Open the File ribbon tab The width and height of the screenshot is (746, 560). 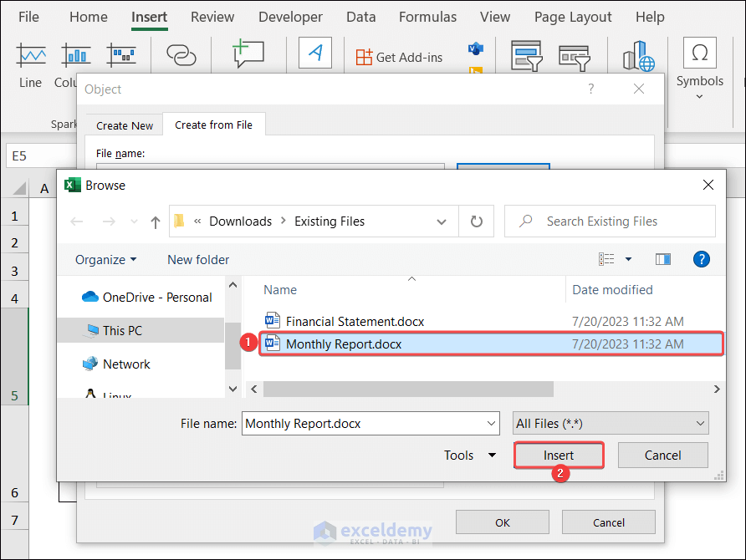coord(28,17)
